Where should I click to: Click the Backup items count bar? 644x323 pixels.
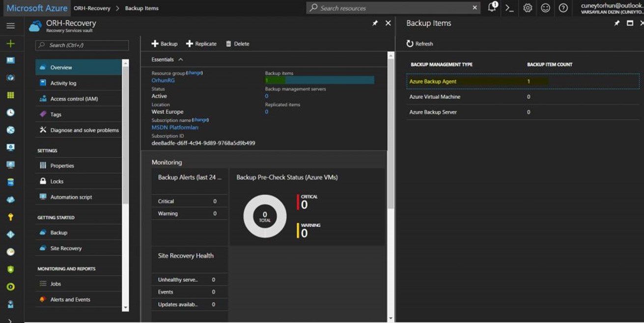[319, 81]
